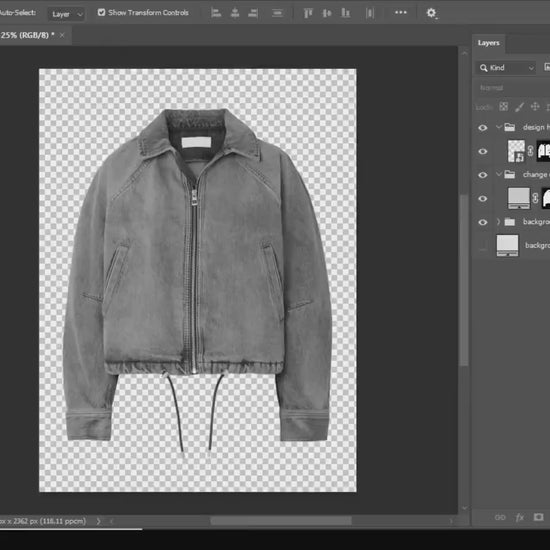Open the Auto-Select Layer dropdown
550x550 pixels.
(x=66, y=14)
